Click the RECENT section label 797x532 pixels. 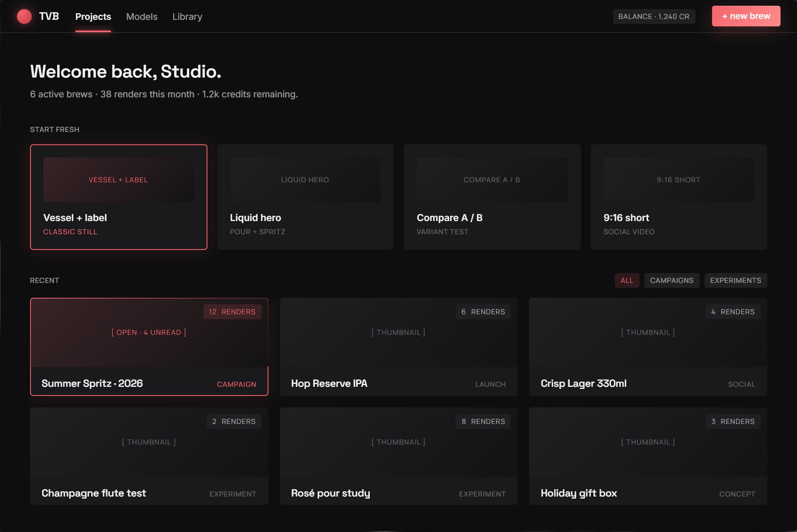pyautogui.click(x=45, y=280)
